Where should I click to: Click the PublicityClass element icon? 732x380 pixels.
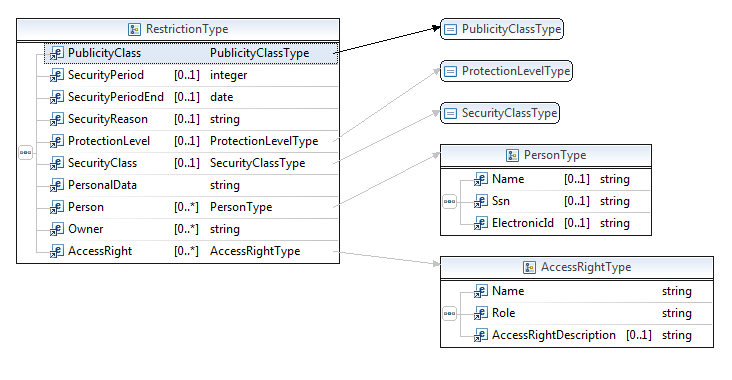tap(57, 53)
